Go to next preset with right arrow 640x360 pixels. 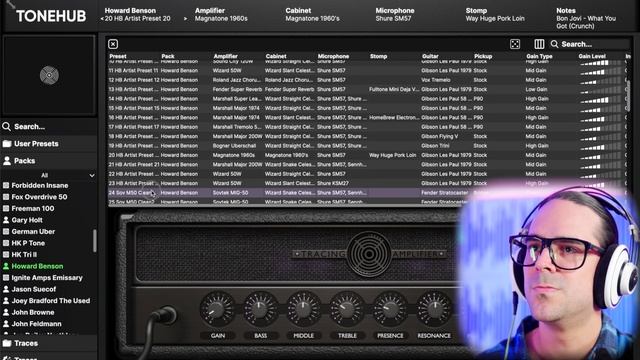click(x=185, y=19)
